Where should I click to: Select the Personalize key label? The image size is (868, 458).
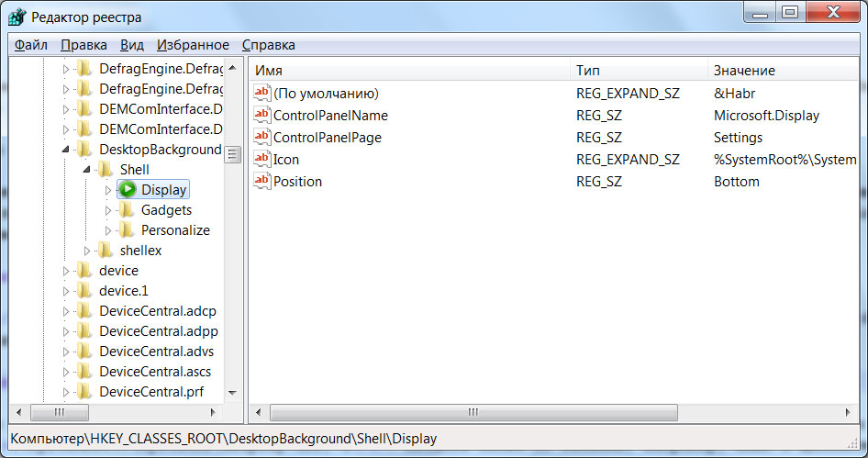(x=175, y=229)
